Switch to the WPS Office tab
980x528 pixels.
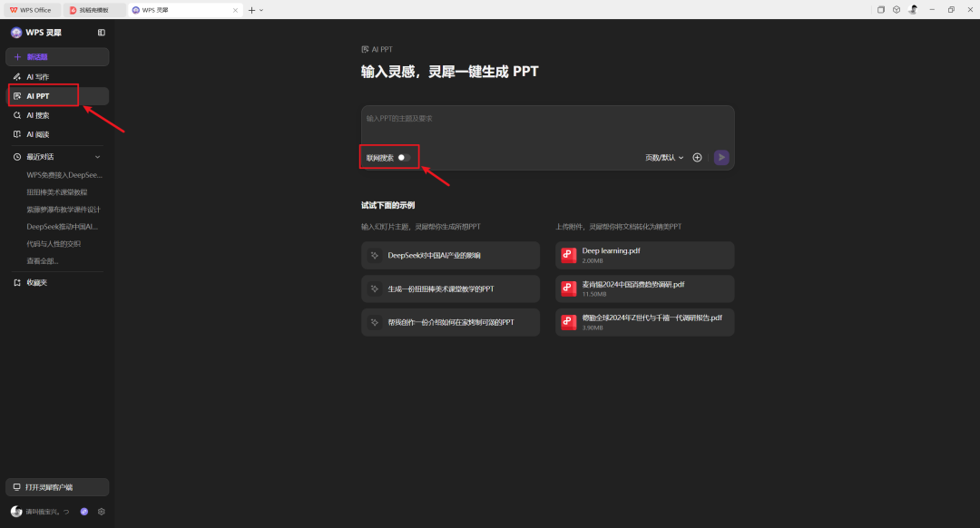click(x=31, y=10)
